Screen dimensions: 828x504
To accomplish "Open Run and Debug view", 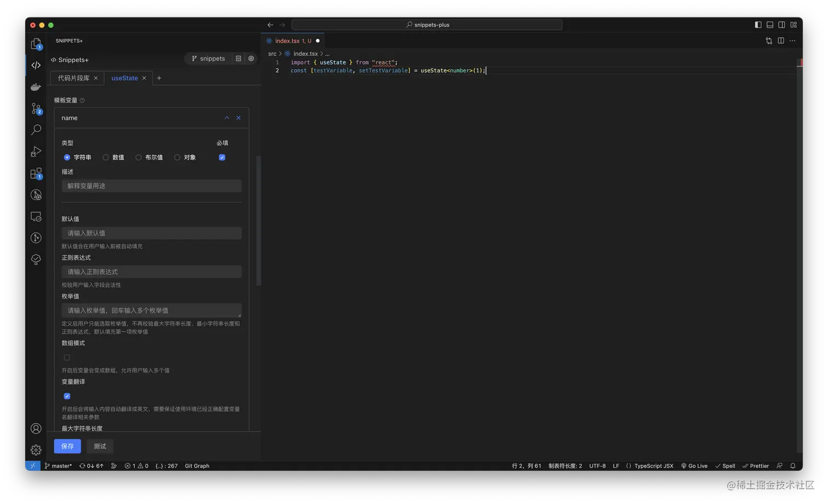I will 36,152.
